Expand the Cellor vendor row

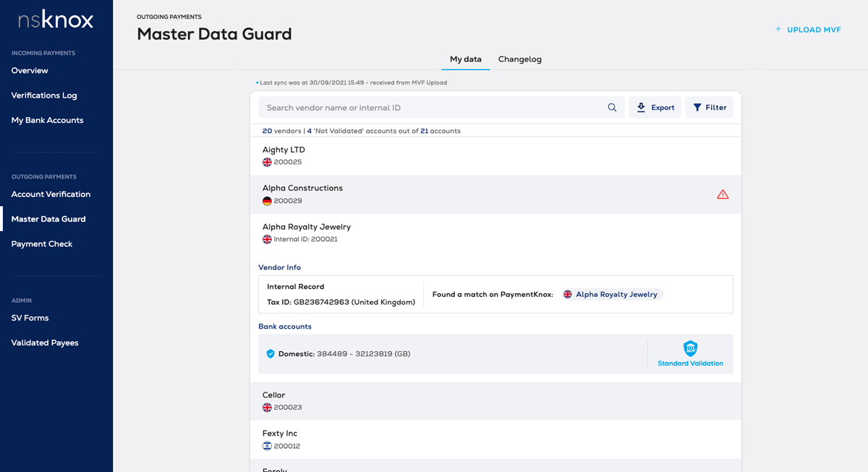pyautogui.click(x=495, y=401)
